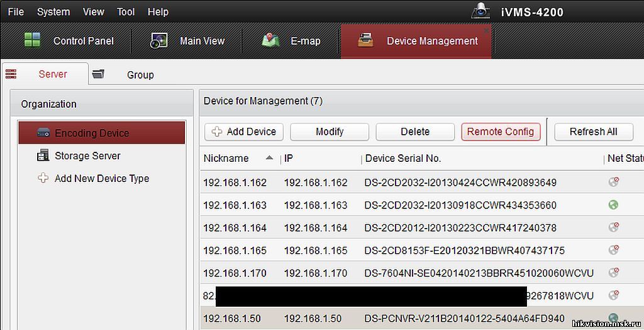Open the File menu
The width and height of the screenshot is (644, 330).
16,12
